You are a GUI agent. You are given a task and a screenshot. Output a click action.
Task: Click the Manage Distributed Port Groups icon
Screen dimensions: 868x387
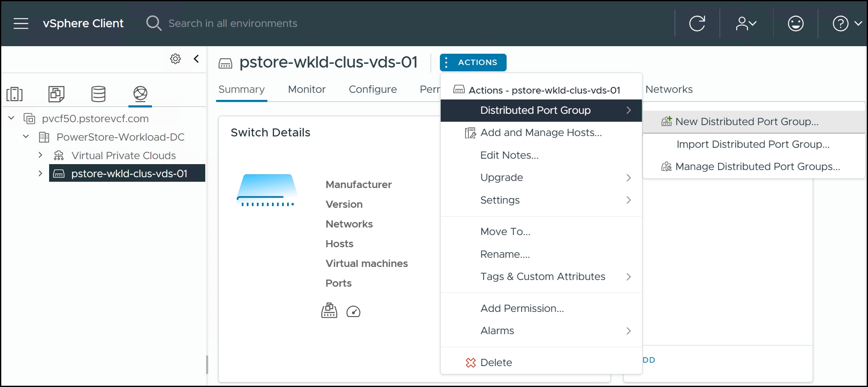pyautogui.click(x=667, y=167)
